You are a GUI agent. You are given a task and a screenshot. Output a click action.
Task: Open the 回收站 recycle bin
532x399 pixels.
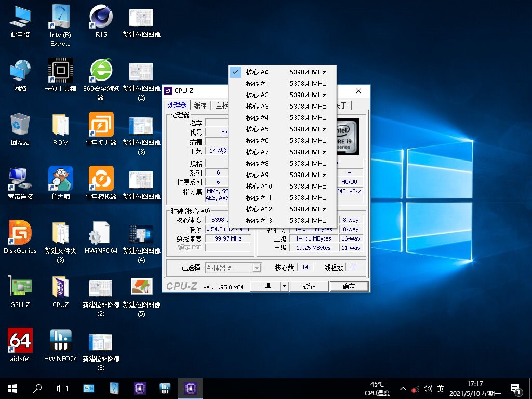tap(20, 129)
